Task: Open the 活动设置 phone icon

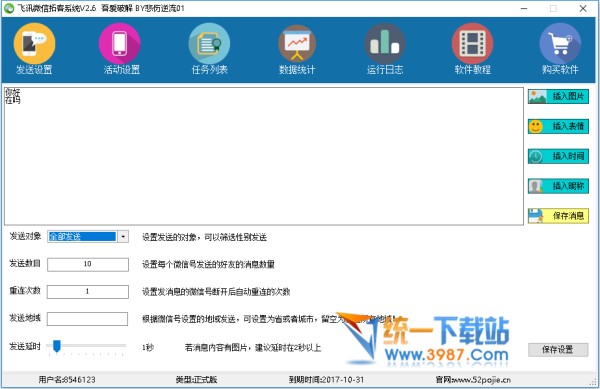Action: click(120, 44)
